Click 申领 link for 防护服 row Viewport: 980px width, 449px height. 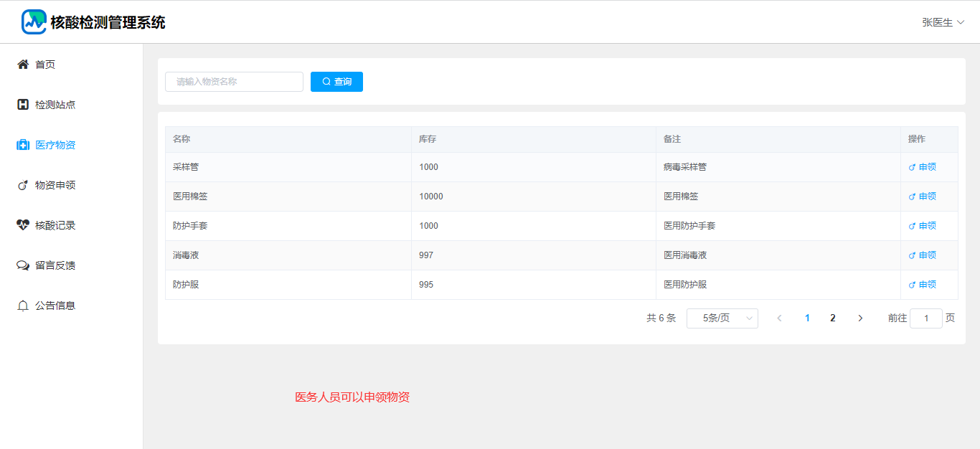point(923,285)
